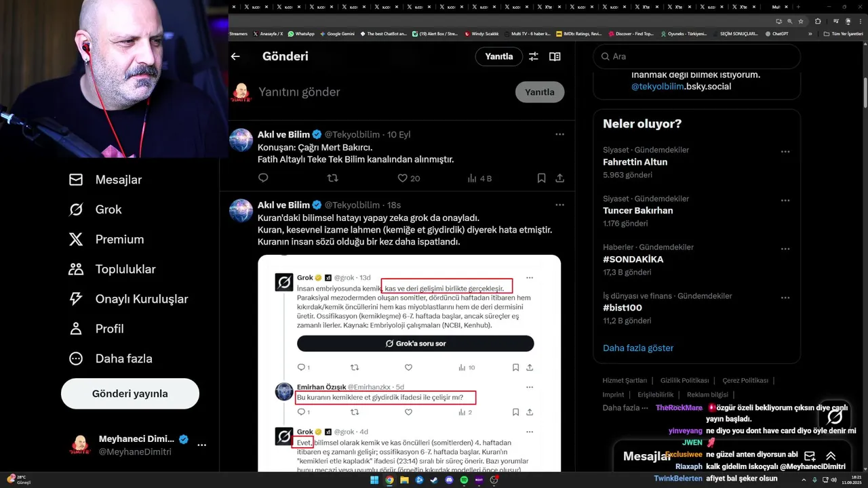Open Discord from taskbar
This screenshot has height=488, width=868.
tap(449, 480)
